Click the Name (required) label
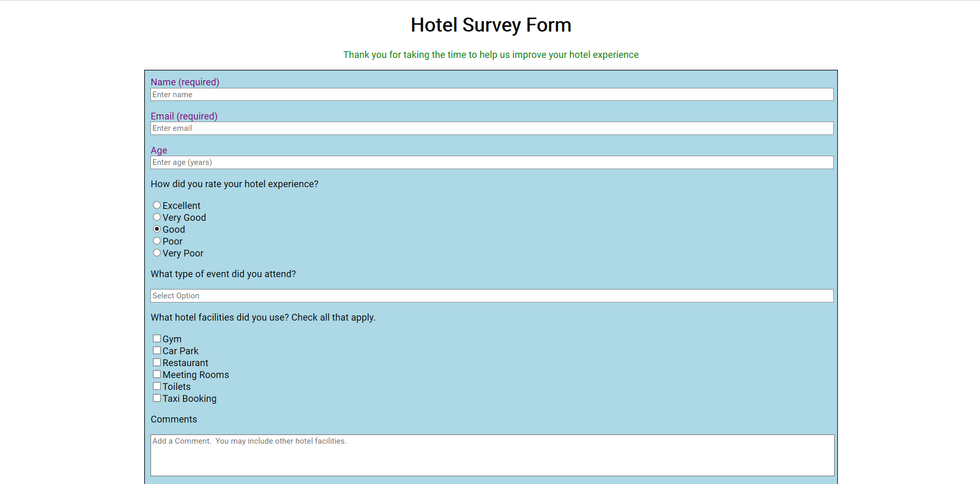 (x=185, y=82)
